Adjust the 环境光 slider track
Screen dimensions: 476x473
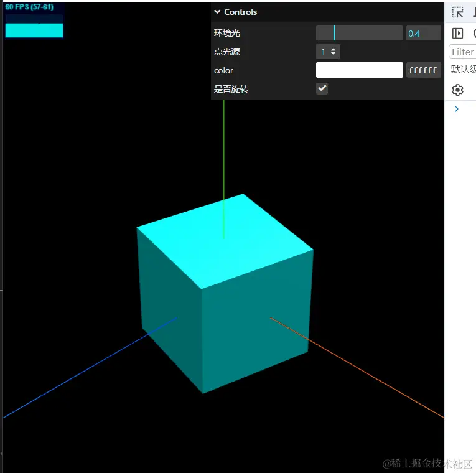click(360, 33)
